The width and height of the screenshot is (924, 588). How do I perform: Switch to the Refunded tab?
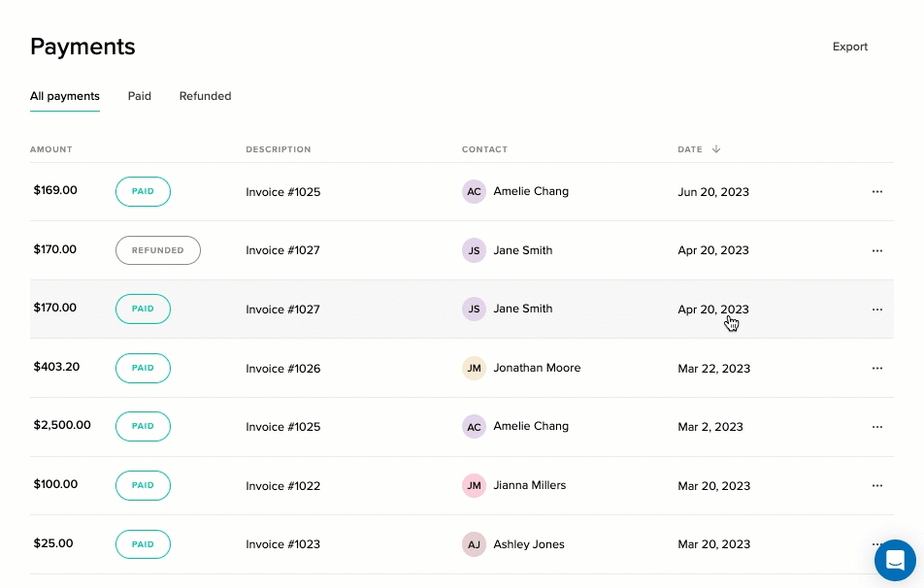pos(205,96)
